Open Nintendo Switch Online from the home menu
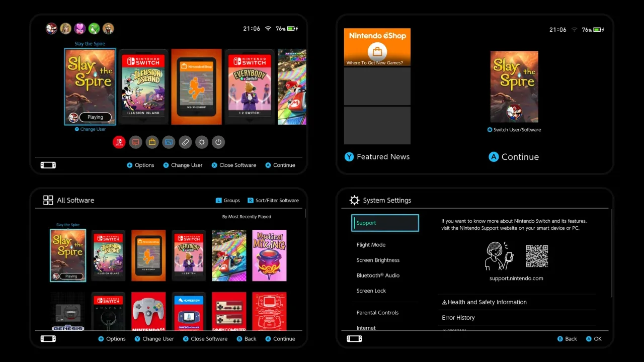Viewport: 644px width, 362px height. tap(119, 142)
